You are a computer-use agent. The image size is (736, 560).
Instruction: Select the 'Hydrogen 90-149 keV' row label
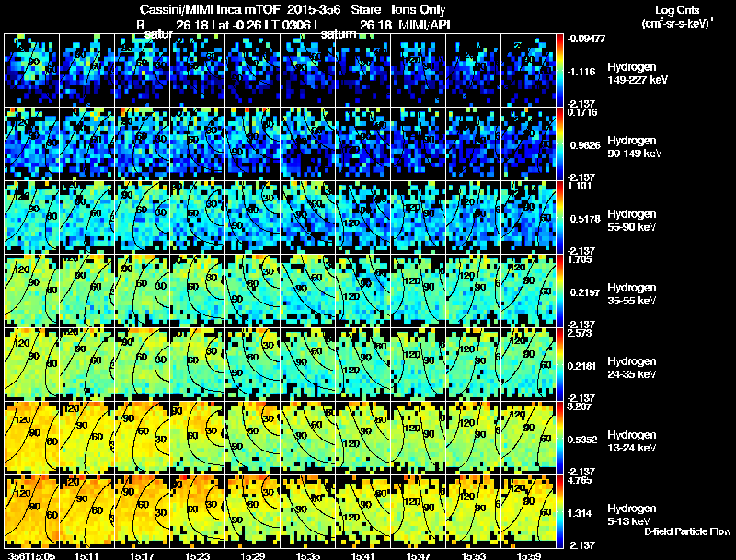coord(634,147)
